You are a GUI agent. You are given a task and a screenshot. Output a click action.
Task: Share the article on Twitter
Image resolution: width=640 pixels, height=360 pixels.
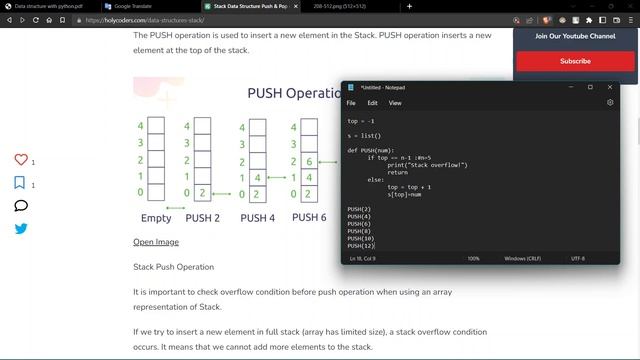[x=21, y=228]
